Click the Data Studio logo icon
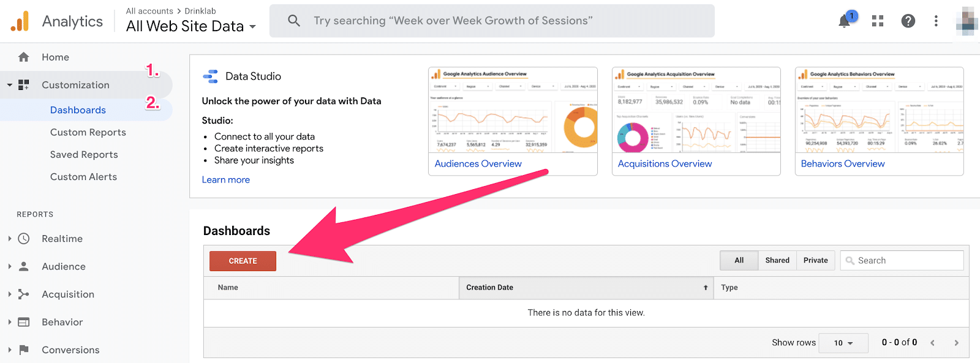This screenshot has width=980, height=363. [x=210, y=77]
